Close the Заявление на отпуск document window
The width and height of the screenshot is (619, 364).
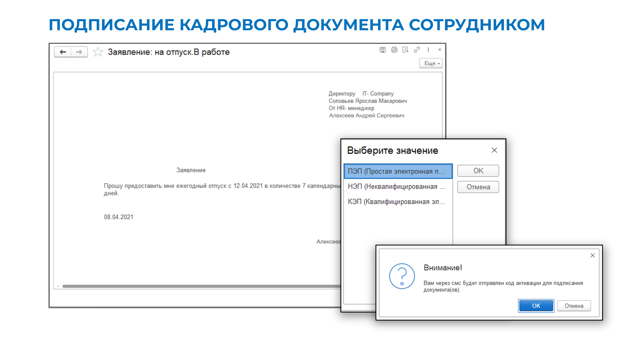440,49
